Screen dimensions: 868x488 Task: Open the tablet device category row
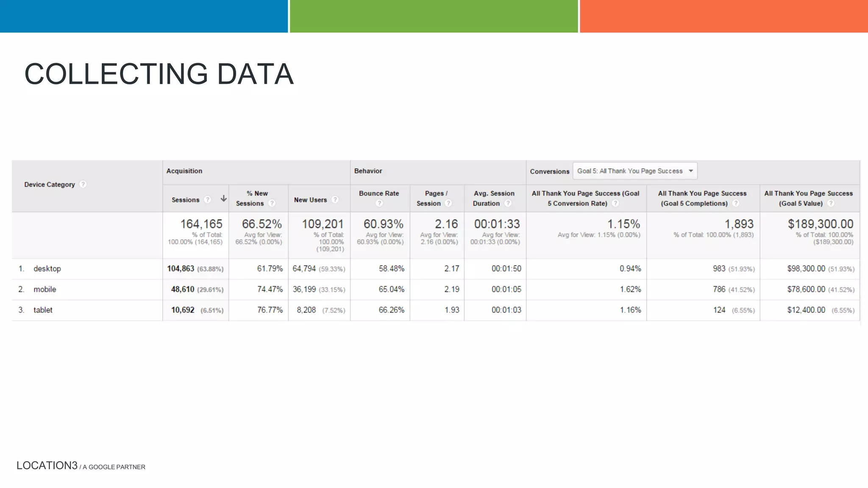point(43,310)
